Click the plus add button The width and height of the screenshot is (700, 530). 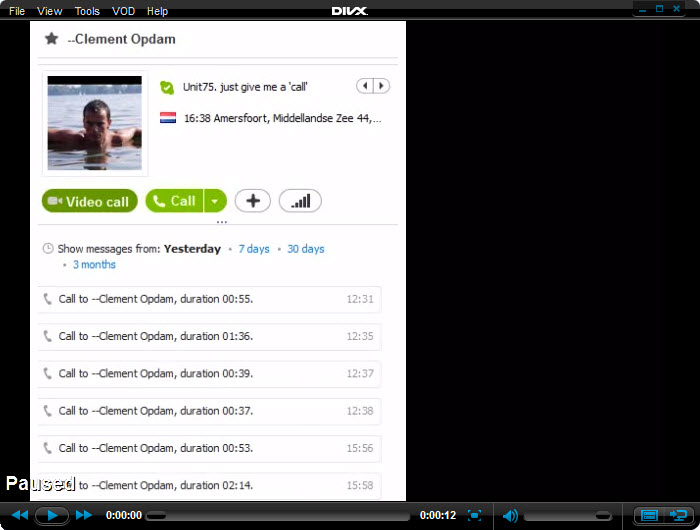[x=253, y=201]
